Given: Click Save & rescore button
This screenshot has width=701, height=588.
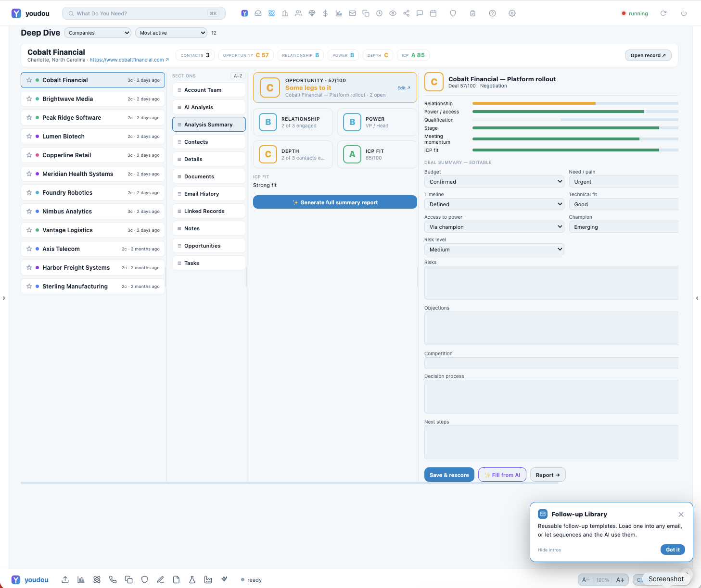Looking at the screenshot, I should point(449,475).
